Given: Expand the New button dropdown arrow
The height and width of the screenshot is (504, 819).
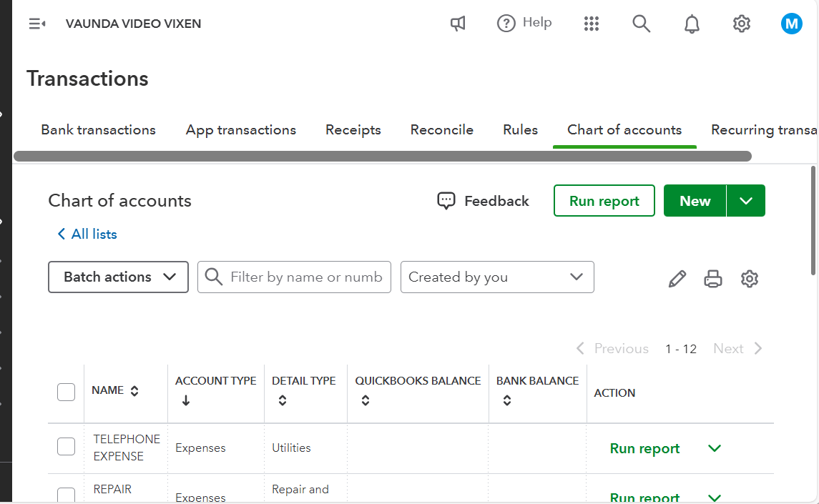Looking at the screenshot, I should (746, 201).
